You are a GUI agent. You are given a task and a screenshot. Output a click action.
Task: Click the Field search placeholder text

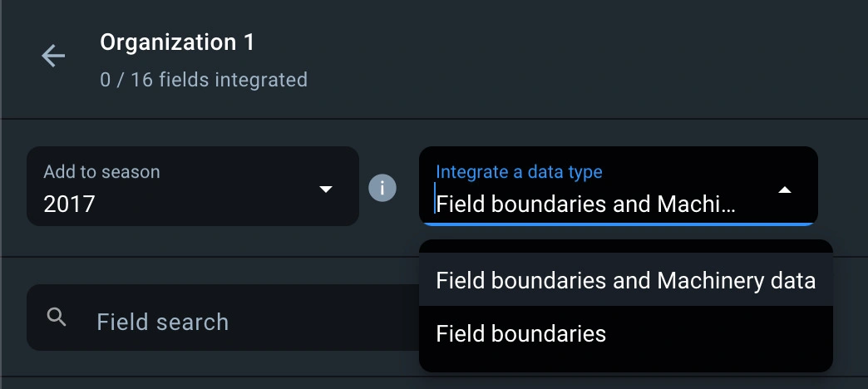click(x=162, y=322)
